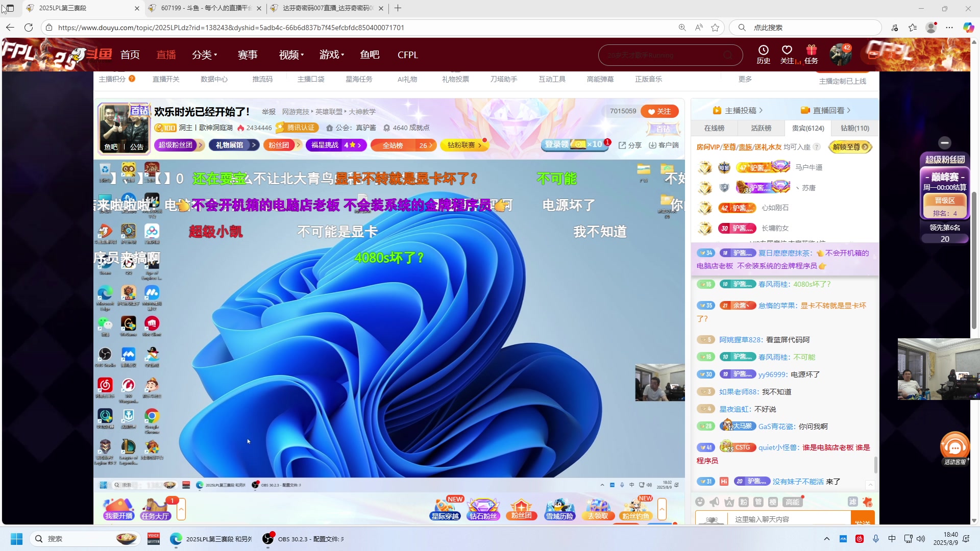
Task: Click the 登录领 x10 reward button
Action: [576, 144]
